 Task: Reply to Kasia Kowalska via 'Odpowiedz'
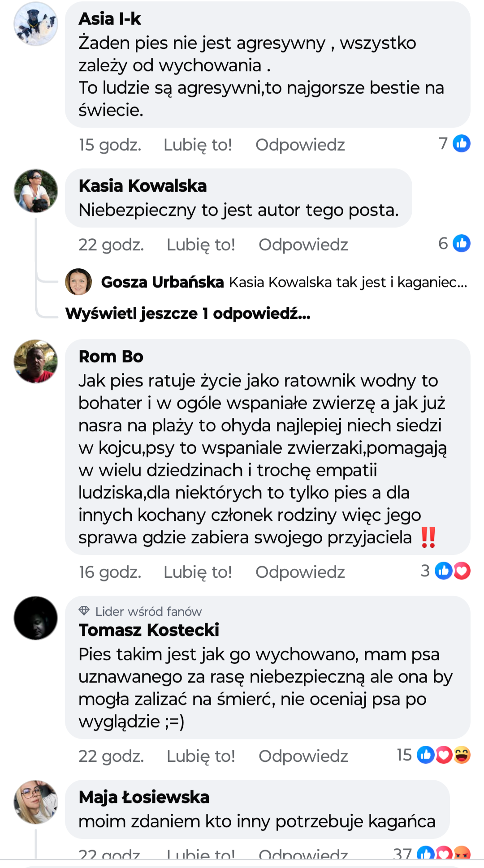tap(303, 245)
